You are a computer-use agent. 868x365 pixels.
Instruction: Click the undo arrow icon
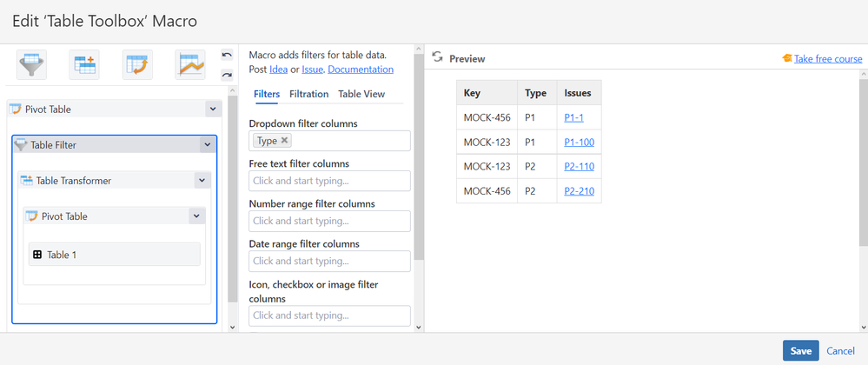point(227,56)
